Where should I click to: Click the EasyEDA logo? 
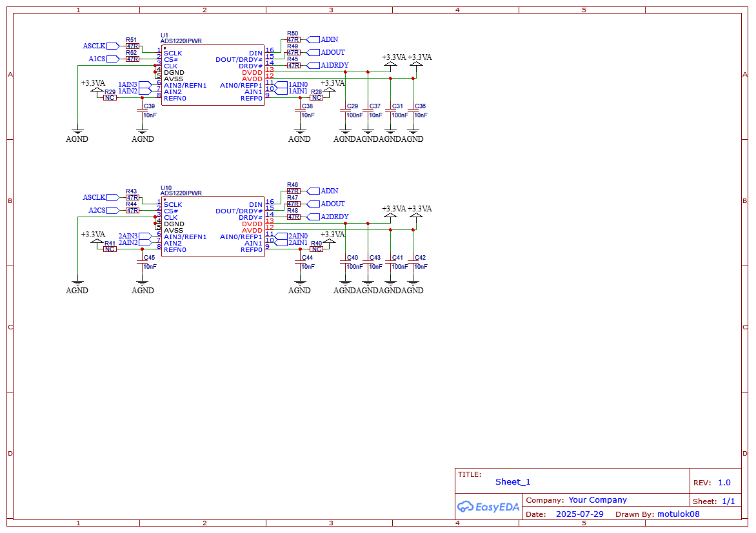click(488, 507)
